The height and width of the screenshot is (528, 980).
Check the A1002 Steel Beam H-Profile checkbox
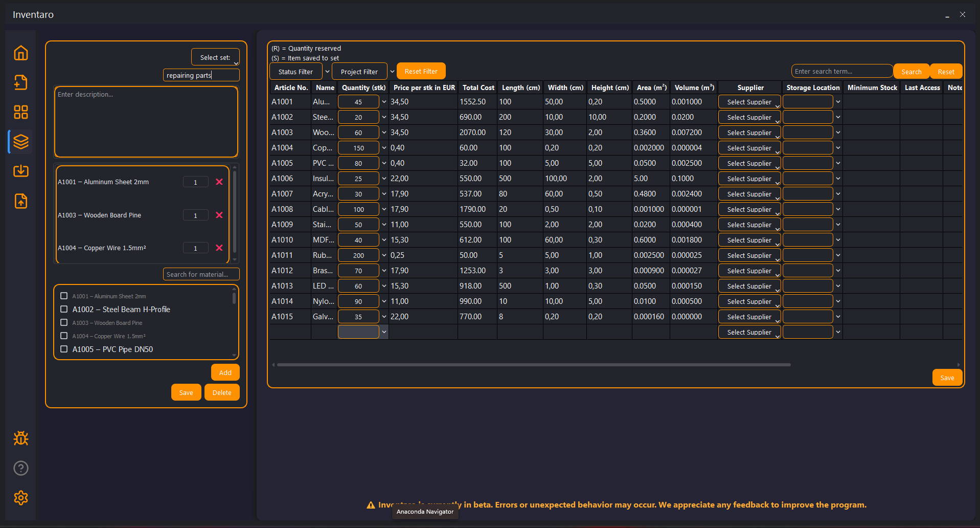[64, 309]
